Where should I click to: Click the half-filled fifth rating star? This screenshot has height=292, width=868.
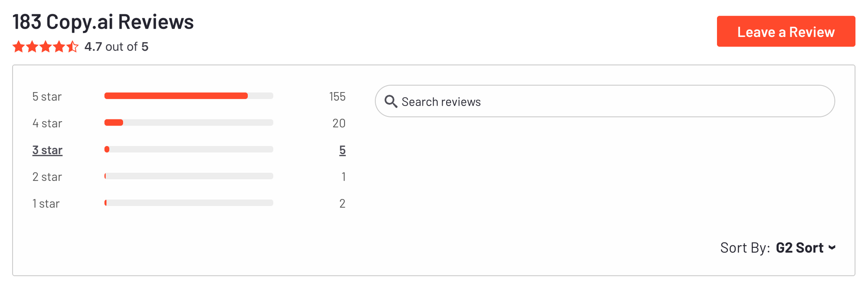point(72,46)
